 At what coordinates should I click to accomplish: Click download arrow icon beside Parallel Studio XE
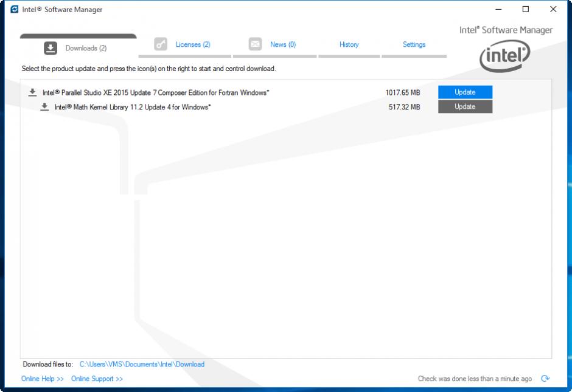32,92
